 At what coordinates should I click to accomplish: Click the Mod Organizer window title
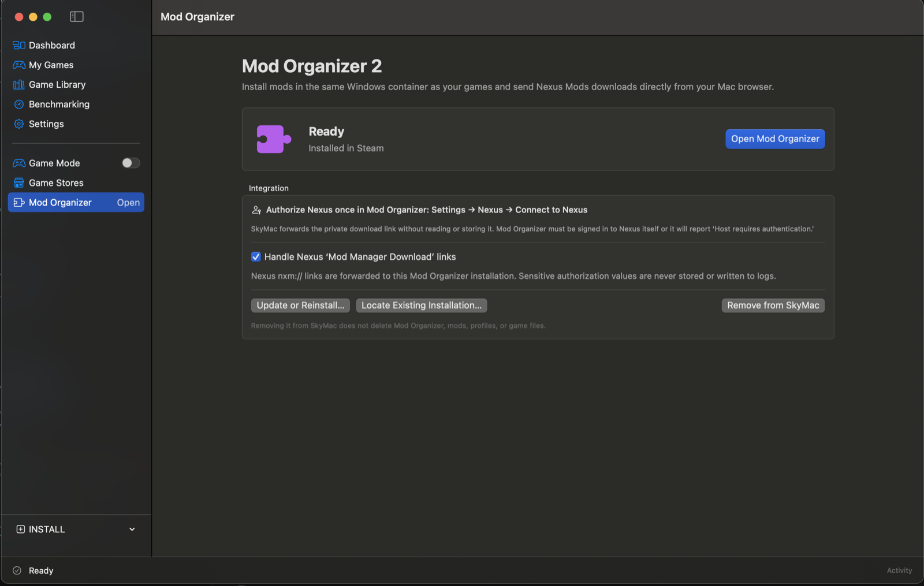tap(198, 17)
